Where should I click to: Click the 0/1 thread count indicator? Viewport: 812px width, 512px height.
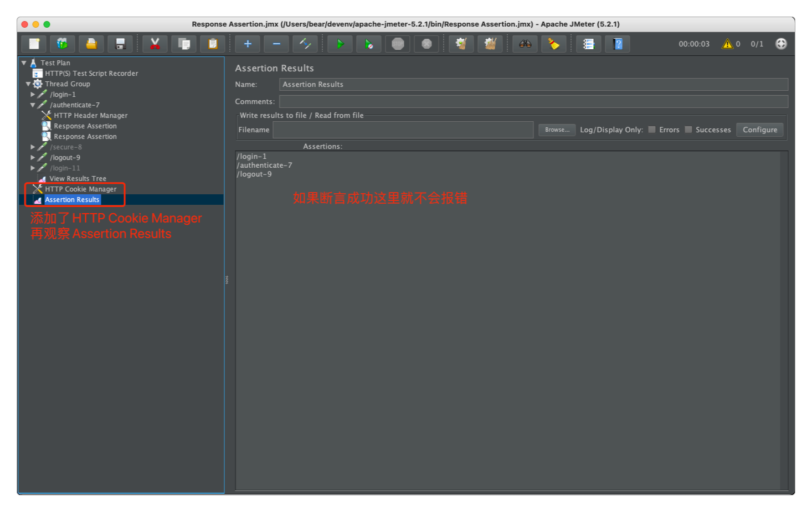(x=757, y=44)
